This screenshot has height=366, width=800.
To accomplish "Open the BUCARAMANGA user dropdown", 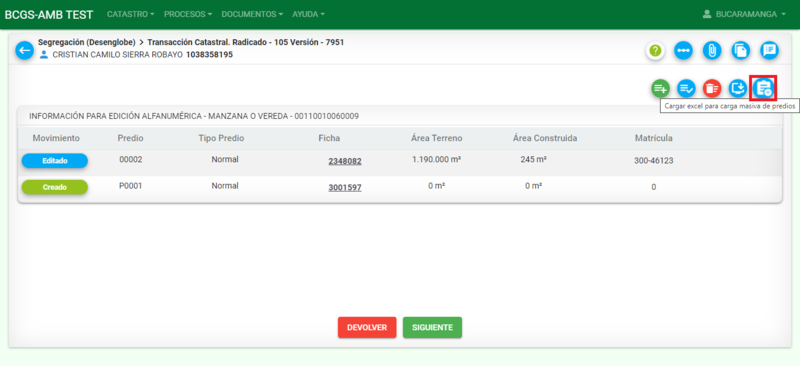I will coord(744,14).
